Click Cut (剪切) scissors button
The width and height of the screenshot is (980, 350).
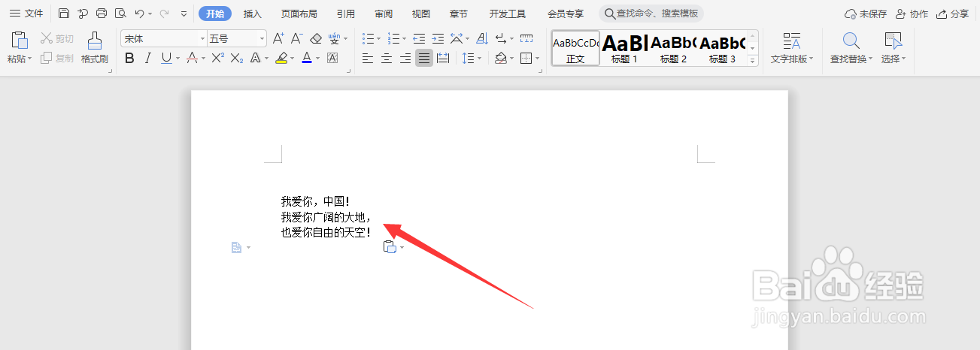[x=57, y=38]
